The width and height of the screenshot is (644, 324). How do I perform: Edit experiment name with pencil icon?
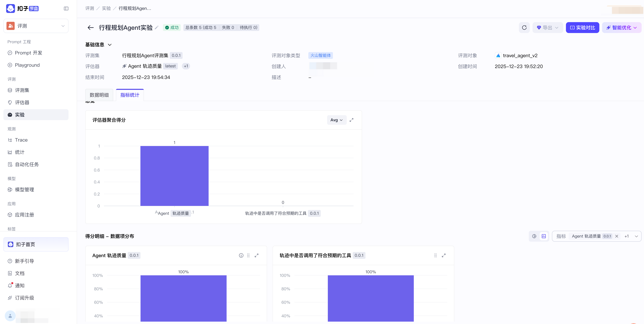(157, 27)
